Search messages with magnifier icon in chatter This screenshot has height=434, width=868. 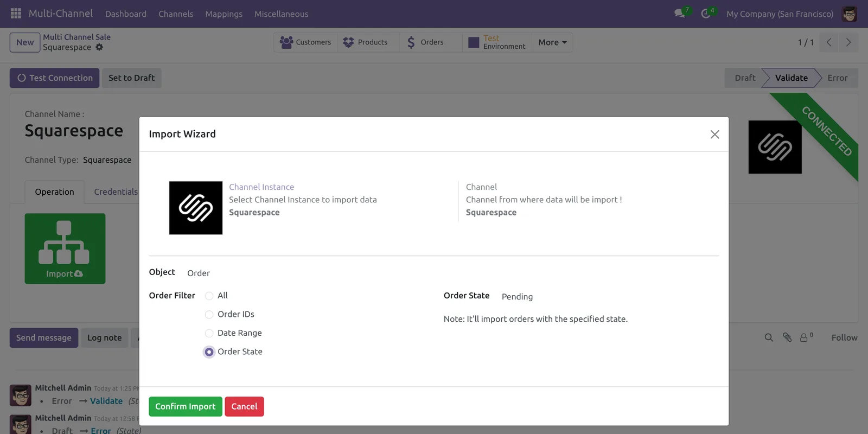(769, 337)
